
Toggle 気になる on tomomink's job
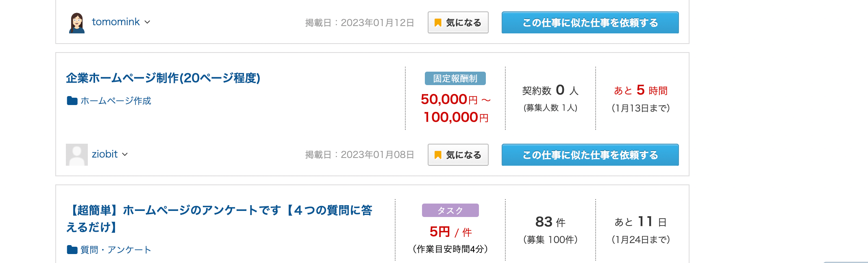(x=458, y=23)
